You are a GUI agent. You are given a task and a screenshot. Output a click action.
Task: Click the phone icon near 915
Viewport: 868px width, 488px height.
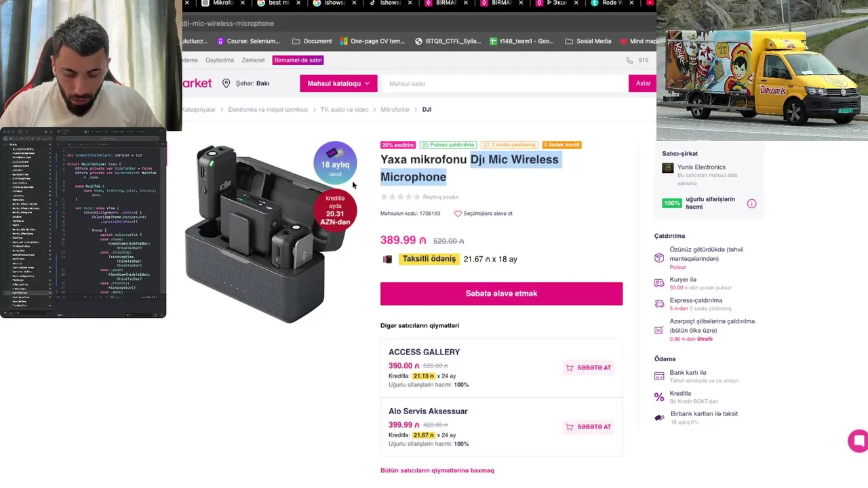click(629, 60)
